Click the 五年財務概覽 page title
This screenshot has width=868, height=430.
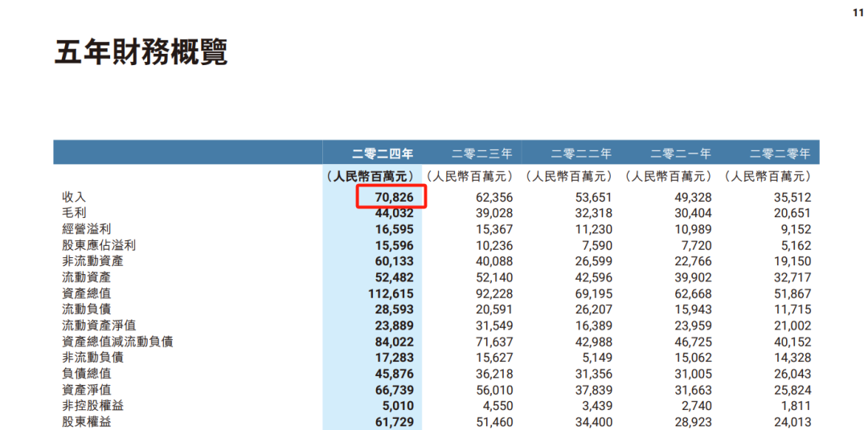point(141,51)
